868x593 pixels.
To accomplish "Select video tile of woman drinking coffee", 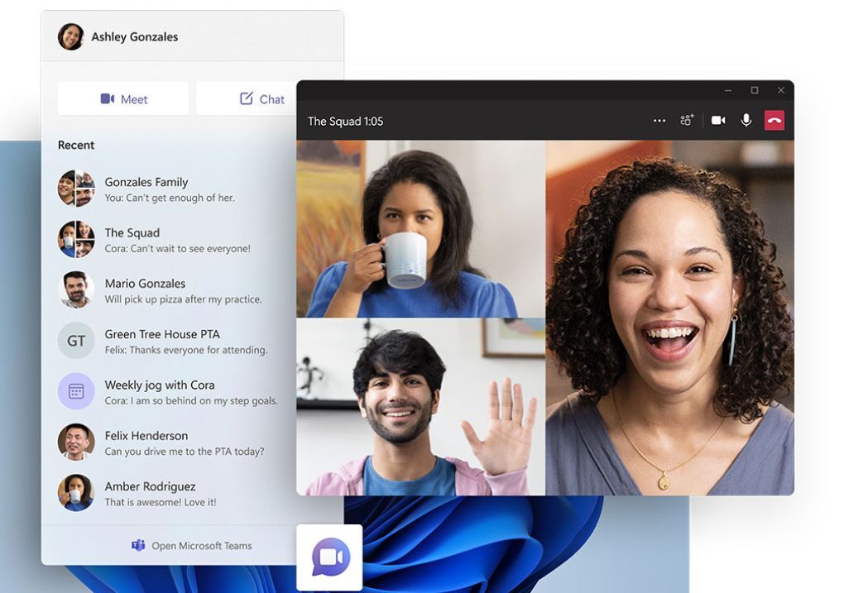I will coord(420,229).
